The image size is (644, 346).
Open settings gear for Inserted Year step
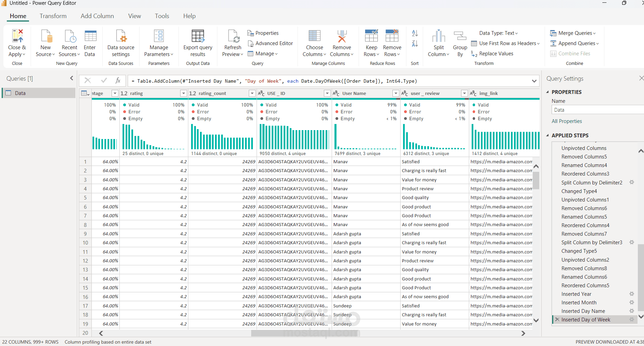coord(632,294)
